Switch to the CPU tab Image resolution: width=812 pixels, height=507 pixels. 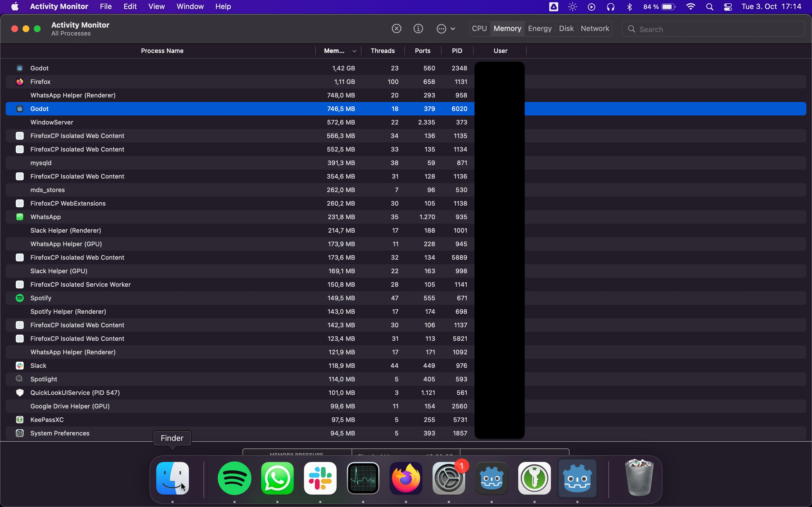tap(479, 29)
